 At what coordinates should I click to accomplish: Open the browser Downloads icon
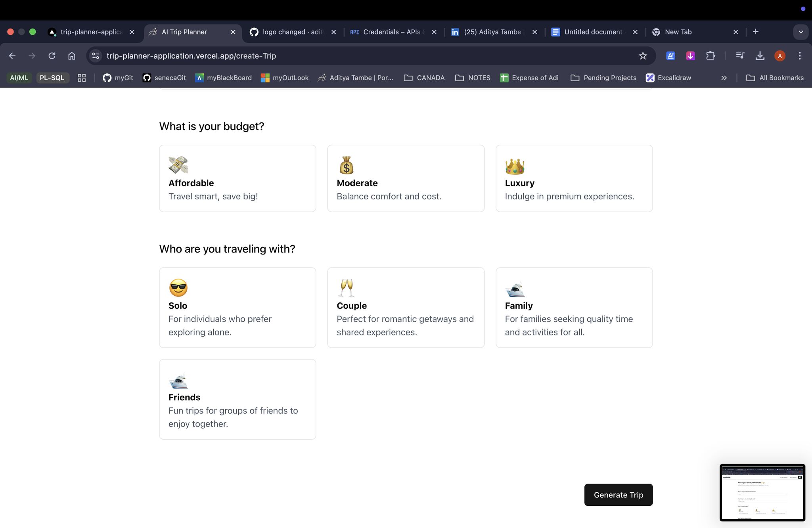click(760, 56)
